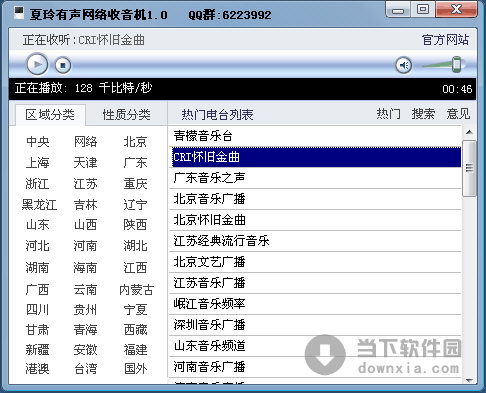Choose the 上海 region

[x=38, y=163]
